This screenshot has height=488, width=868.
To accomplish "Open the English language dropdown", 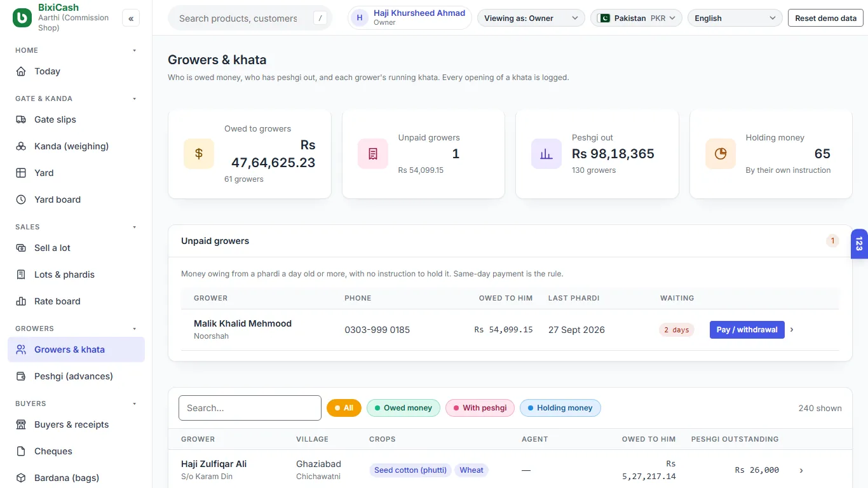I will click(735, 18).
